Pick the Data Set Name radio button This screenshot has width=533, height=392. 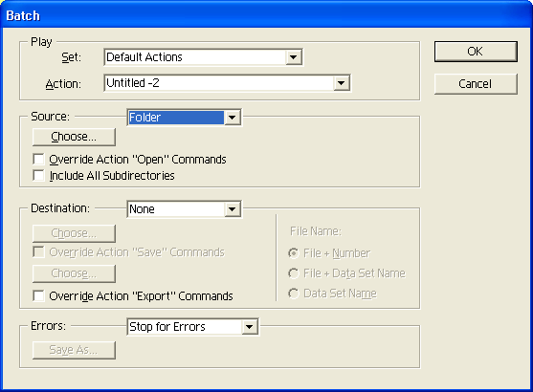(x=294, y=294)
